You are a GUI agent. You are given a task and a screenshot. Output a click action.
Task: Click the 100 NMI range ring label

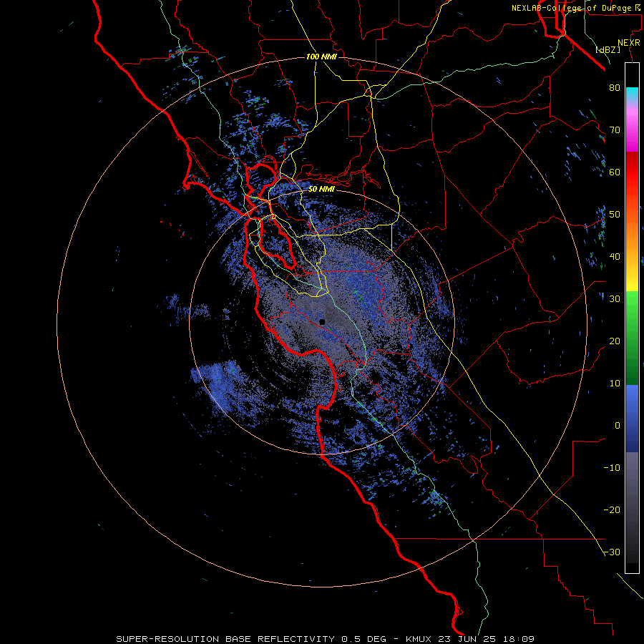(321, 57)
